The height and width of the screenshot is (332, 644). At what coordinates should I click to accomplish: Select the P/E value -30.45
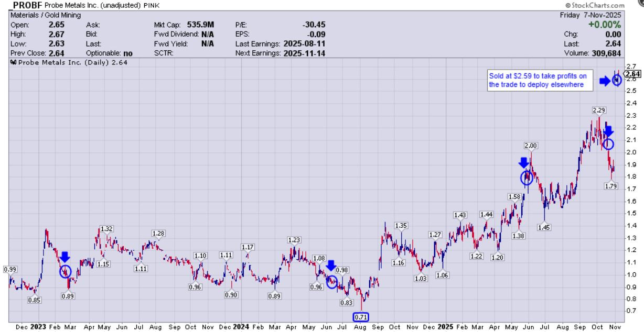(313, 25)
